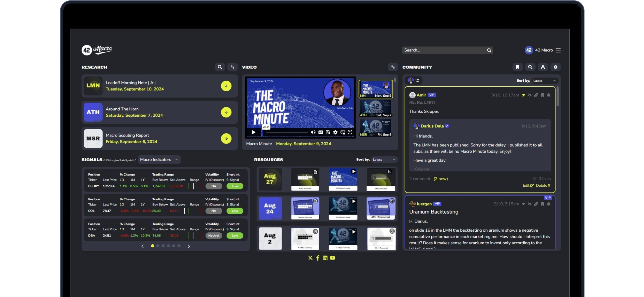Select last signals pagination dot
This screenshot has height=297, width=644.
pos(179,246)
